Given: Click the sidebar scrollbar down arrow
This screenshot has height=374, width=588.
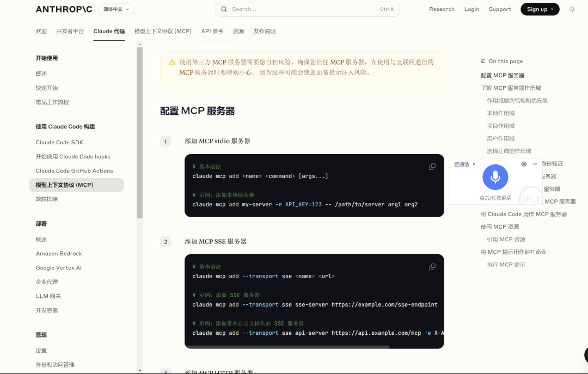Looking at the screenshot, I should pos(140,371).
